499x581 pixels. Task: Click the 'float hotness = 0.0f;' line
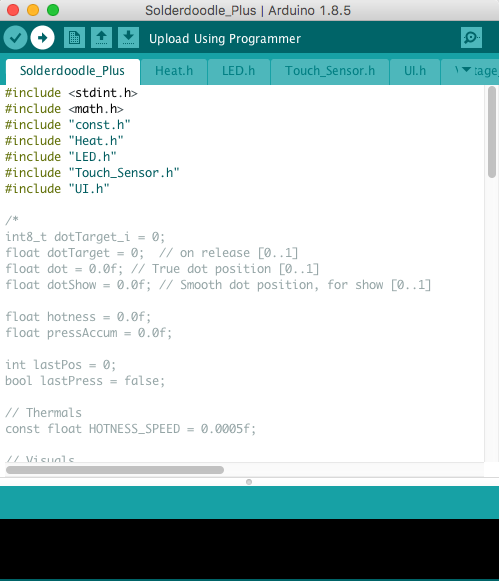pyautogui.click(x=78, y=317)
